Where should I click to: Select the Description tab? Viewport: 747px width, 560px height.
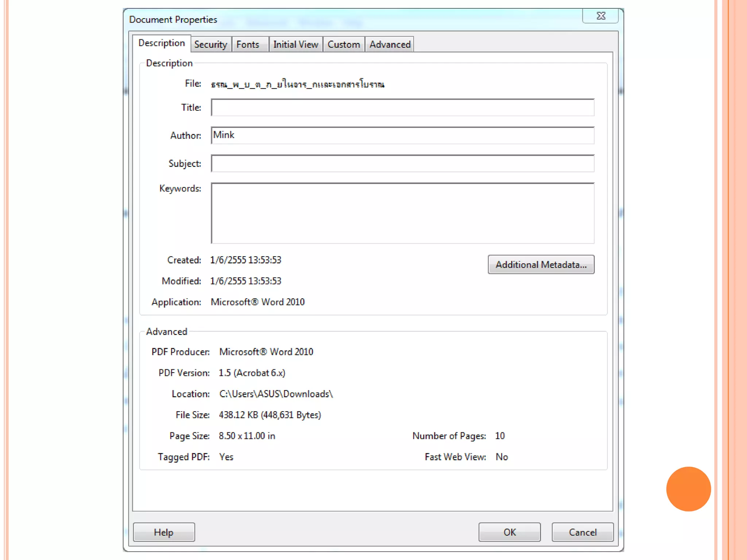point(162,43)
